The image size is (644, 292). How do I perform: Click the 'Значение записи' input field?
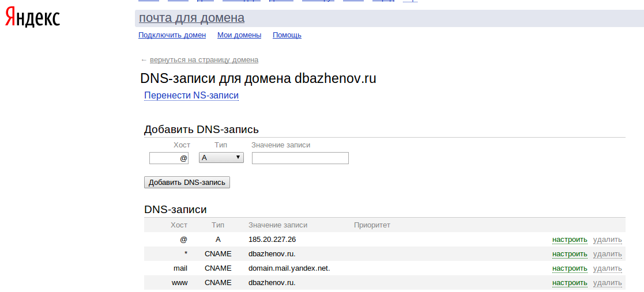(300, 158)
